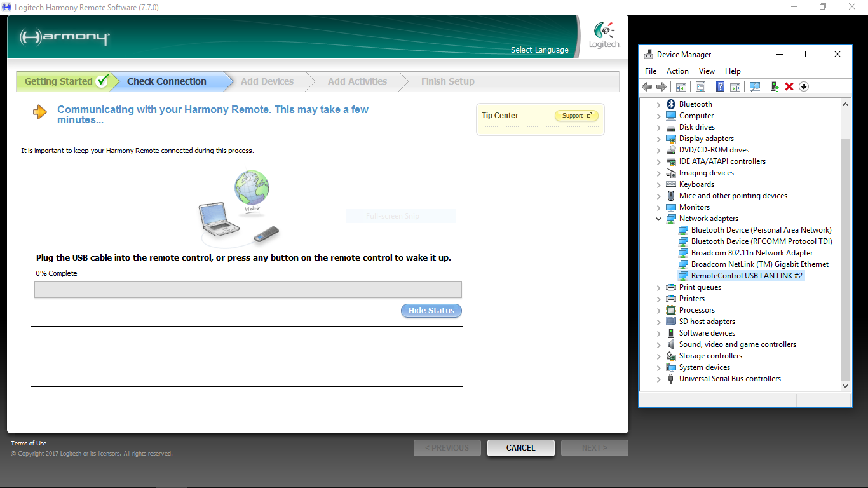The image size is (868, 488).
Task: Open Properties toolbar icon in Device Manager
Action: [x=700, y=86]
